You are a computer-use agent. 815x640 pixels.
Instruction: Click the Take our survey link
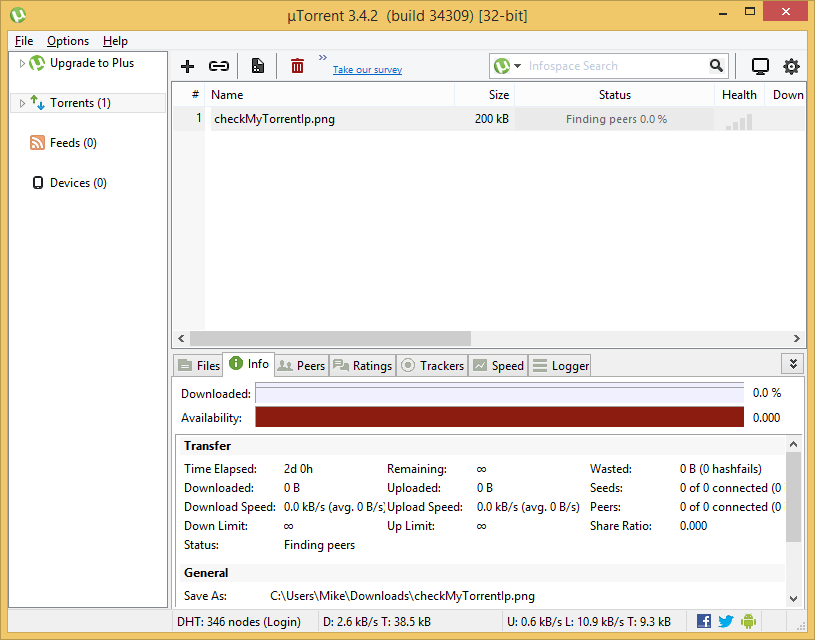[x=367, y=70]
